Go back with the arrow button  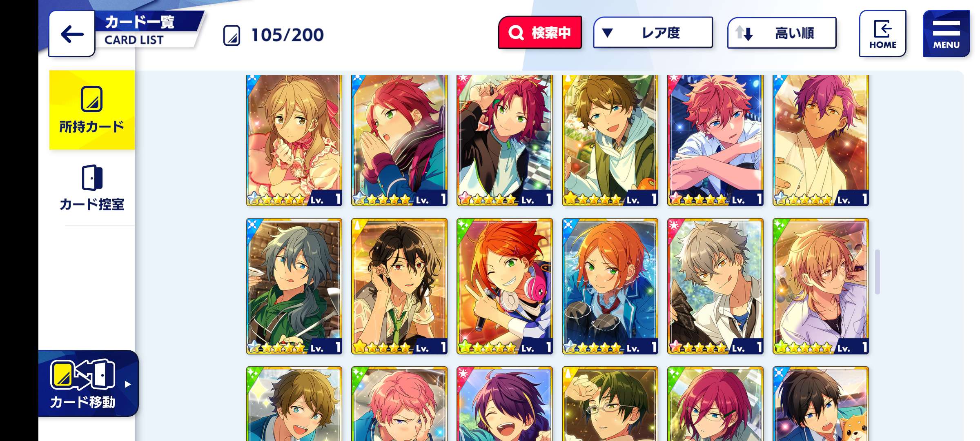pos(72,34)
